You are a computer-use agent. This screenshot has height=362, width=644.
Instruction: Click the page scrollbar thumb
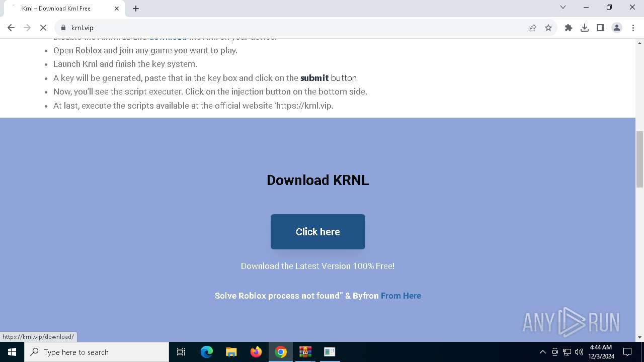[x=639, y=159]
